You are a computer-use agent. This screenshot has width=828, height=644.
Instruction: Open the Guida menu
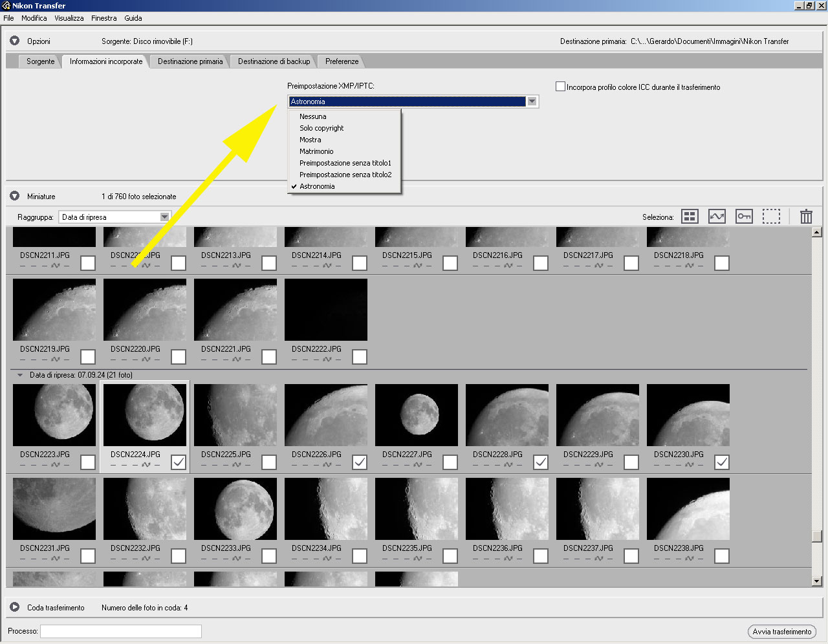pos(133,18)
